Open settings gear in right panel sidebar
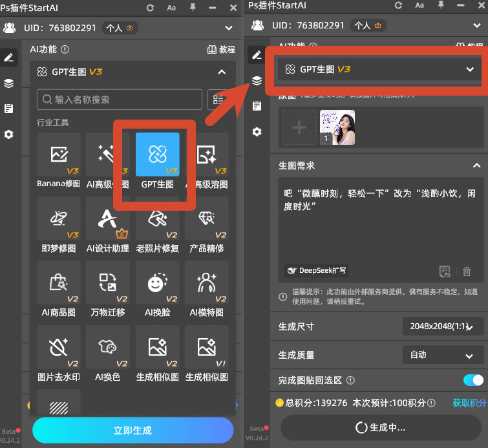488x448 pixels. [257, 132]
